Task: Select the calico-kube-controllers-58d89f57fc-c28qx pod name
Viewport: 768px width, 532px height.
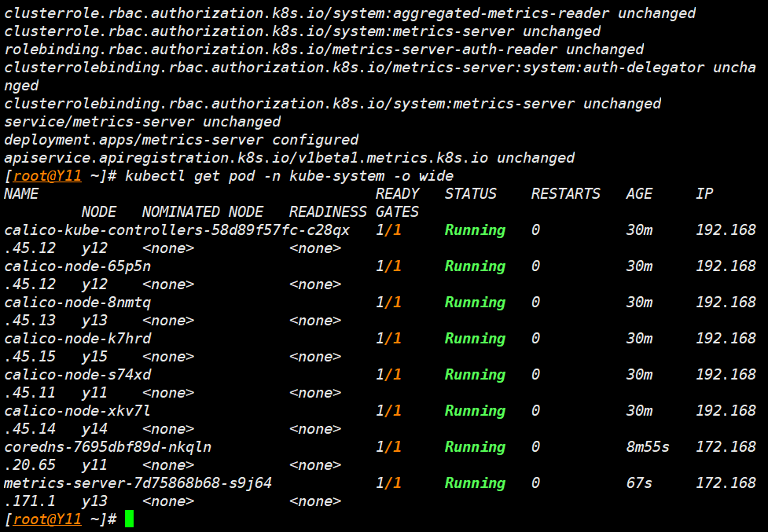Action: click(x=177, y=230)
